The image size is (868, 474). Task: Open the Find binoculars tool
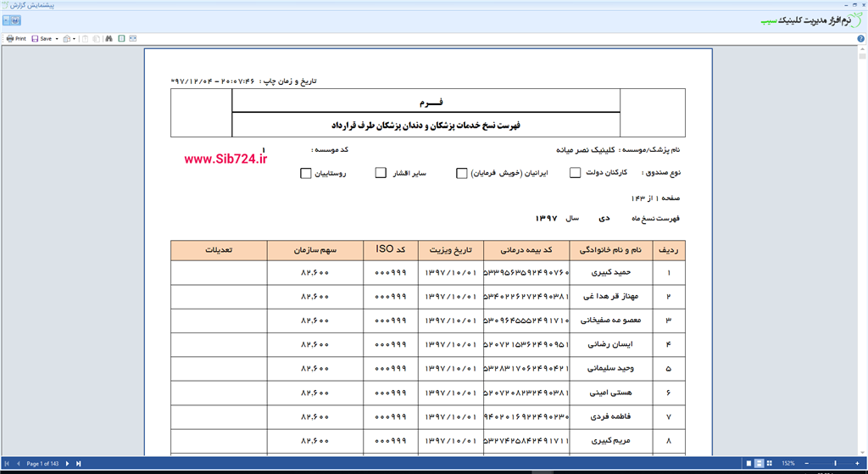[x=108, y=38]
